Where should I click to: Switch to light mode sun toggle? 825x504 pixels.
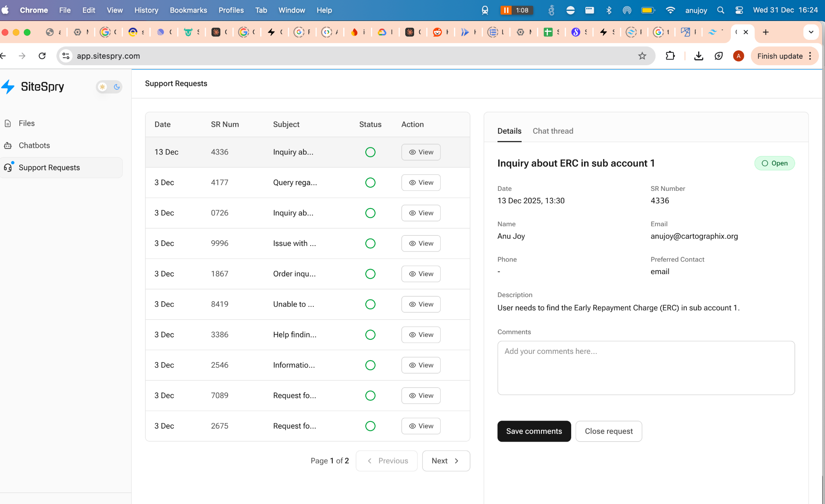point(103,87)
